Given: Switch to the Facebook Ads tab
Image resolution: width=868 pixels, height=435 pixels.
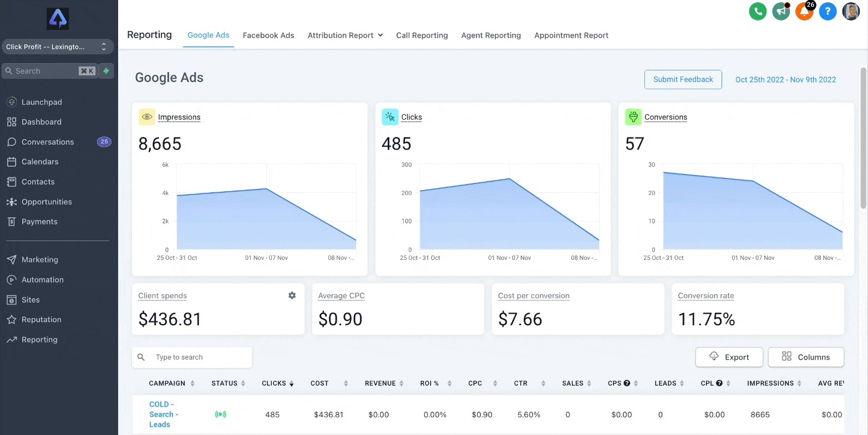Looking at the screenshot, I should (x=268, y=35).
